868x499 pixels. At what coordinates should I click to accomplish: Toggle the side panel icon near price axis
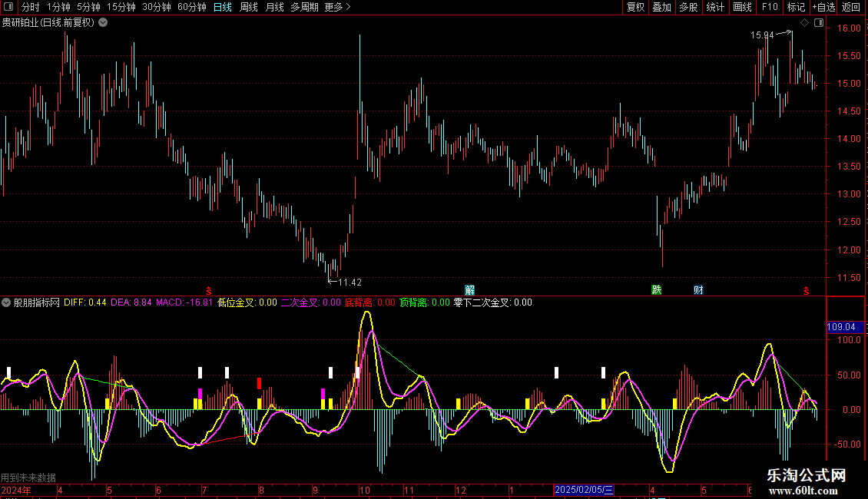pyautogui.click(x=818, y=23)
